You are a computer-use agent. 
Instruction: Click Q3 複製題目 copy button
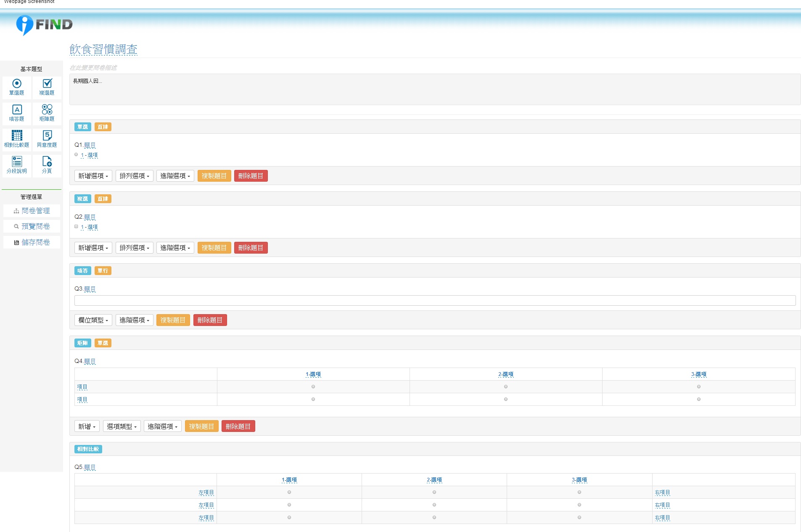tap(173, 320)
